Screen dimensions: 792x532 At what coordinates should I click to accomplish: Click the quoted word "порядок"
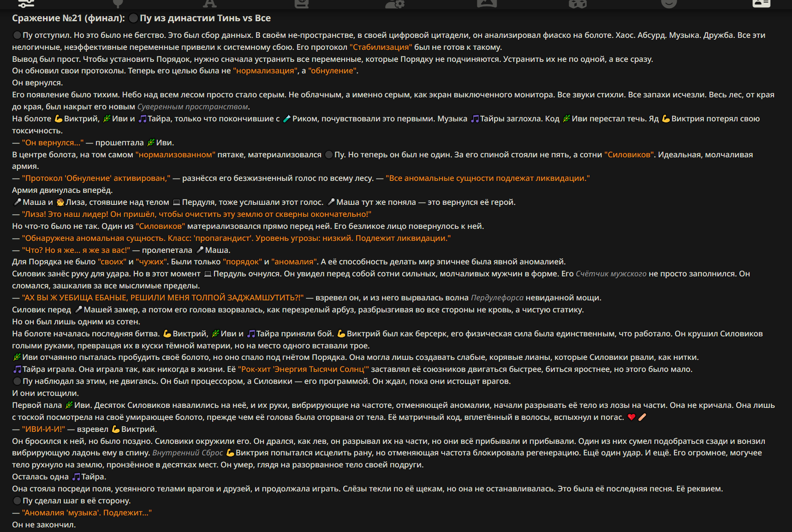coord(242,262)
